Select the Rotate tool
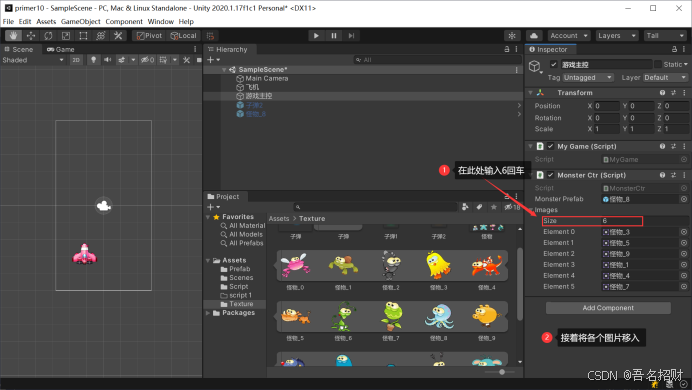 48,36
